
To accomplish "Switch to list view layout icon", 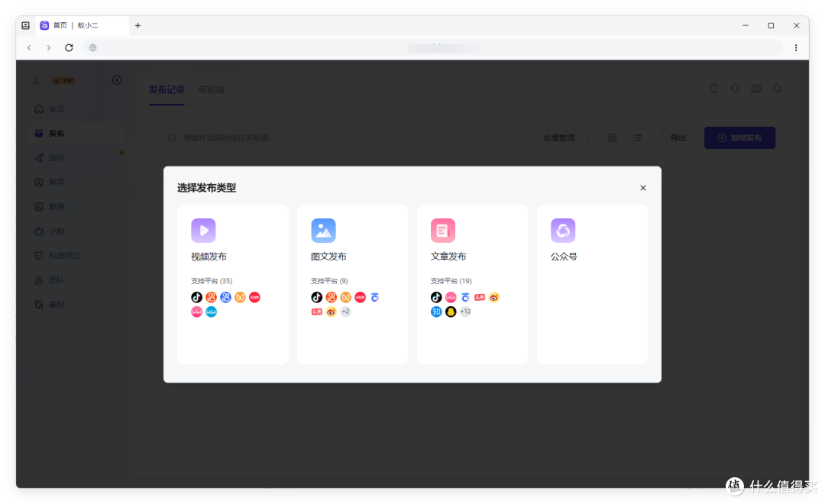I will point(638,138).
